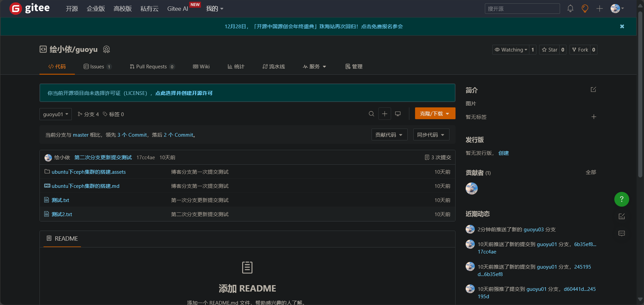Fork the repository
The width and height of the screenshot is (644, 305).
click(x=580, y=50)
